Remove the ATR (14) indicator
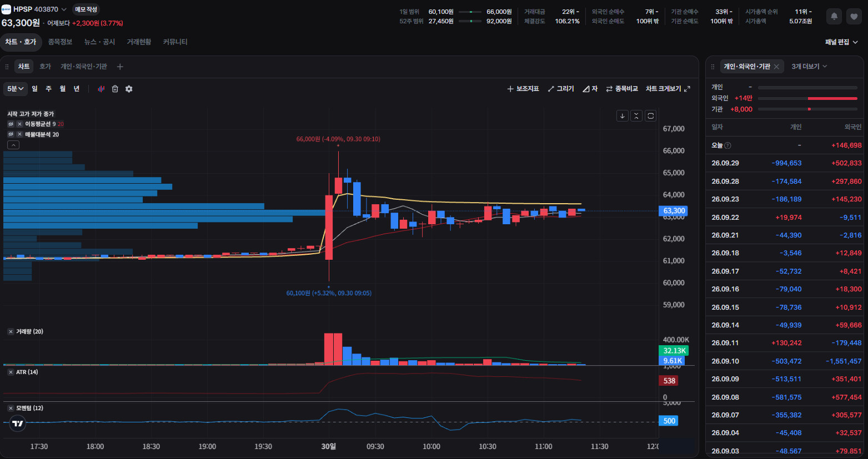Image resolution: width=868 pixels, height=459 pixels. click(11, 372)
